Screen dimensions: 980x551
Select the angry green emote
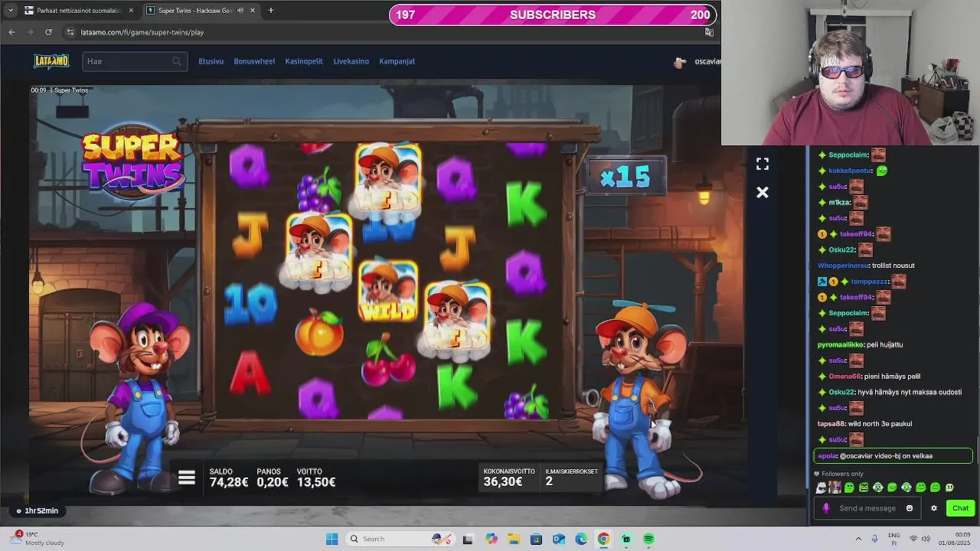tap(864, 487)
